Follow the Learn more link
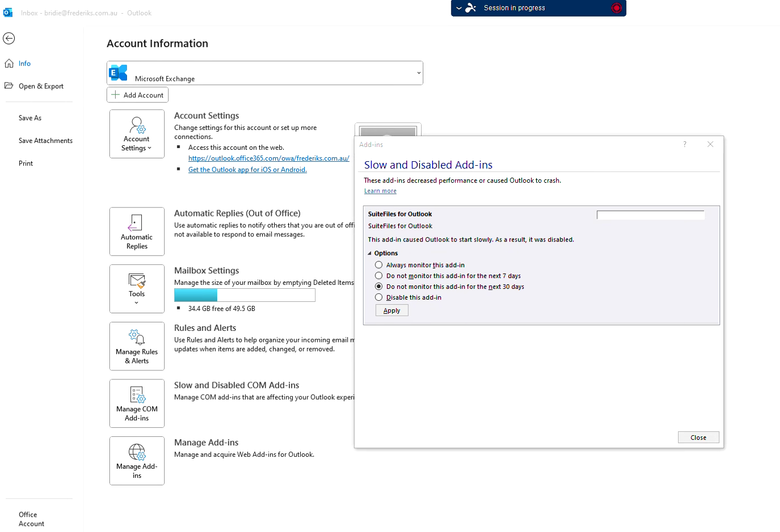This screenshot has height=532, width=780. tap(380, 191)
